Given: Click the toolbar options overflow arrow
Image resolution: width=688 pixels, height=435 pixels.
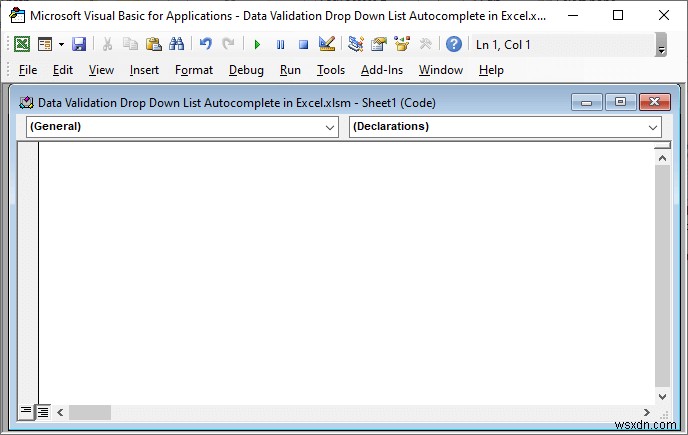Looking at the screenshot, I should 661,44.
